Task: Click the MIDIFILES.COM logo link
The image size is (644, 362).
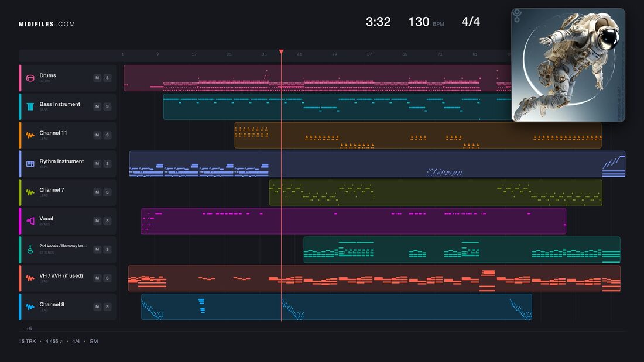Action: [47, 24]
